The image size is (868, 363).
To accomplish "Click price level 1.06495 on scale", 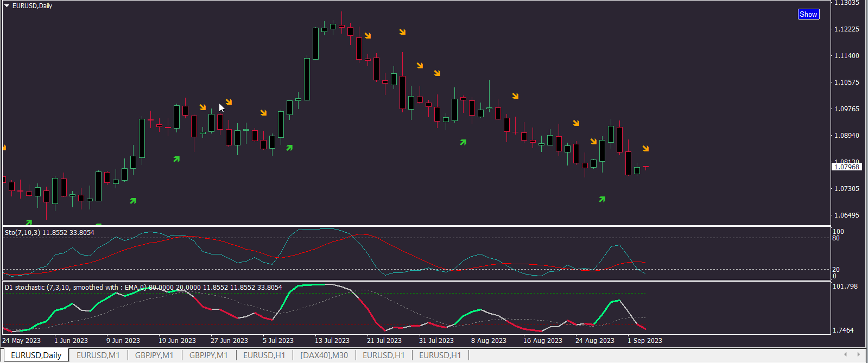I will point(847,215).
